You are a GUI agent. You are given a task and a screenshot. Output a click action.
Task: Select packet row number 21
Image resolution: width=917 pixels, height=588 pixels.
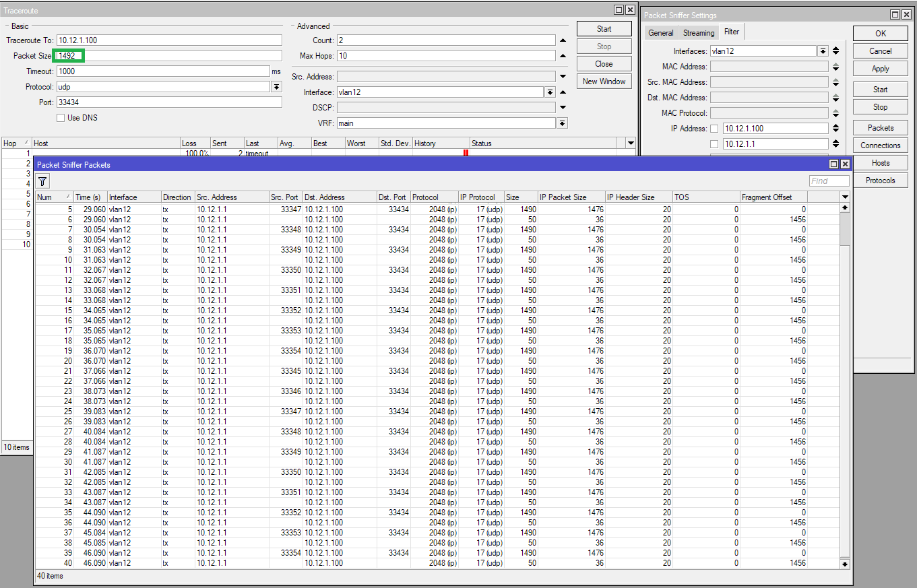(x=437, y=371)
